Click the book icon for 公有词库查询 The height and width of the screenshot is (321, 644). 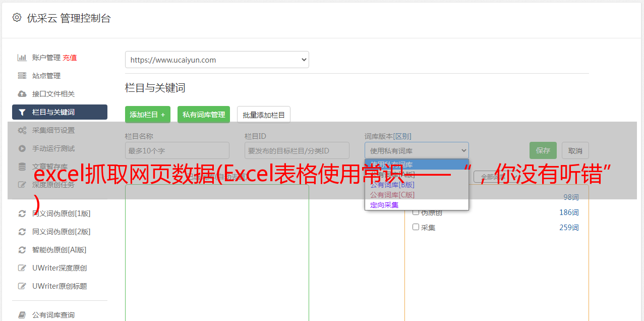point(22,315)
